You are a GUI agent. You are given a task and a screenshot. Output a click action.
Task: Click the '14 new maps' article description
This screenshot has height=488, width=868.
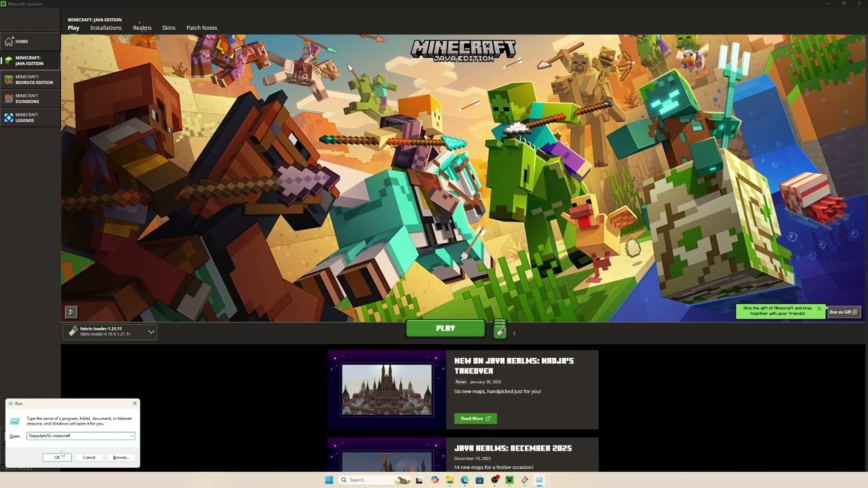coord(494,467)
